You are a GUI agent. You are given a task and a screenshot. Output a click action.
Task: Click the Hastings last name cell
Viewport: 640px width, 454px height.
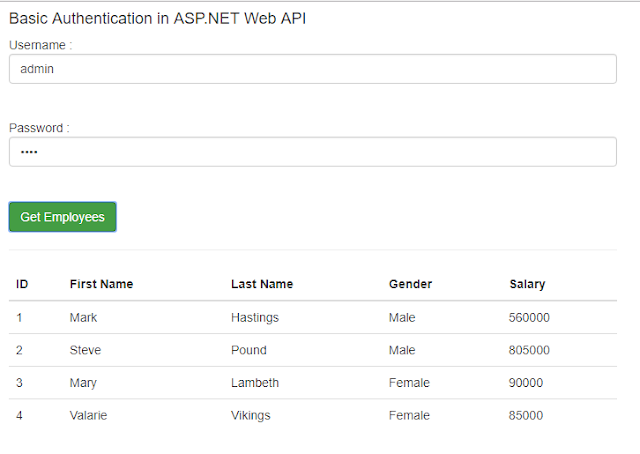255,318
